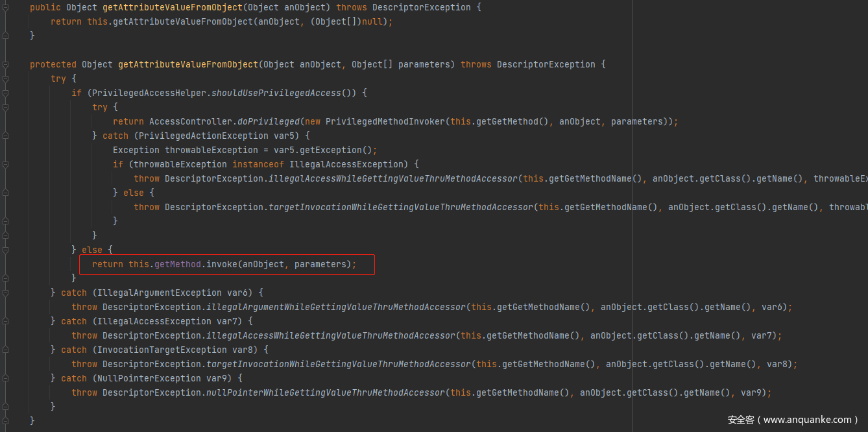The height and width of the screenshot is (432, 868).
Task: Click 'public' keyword of the first method
Action: [x=45, y=7]
